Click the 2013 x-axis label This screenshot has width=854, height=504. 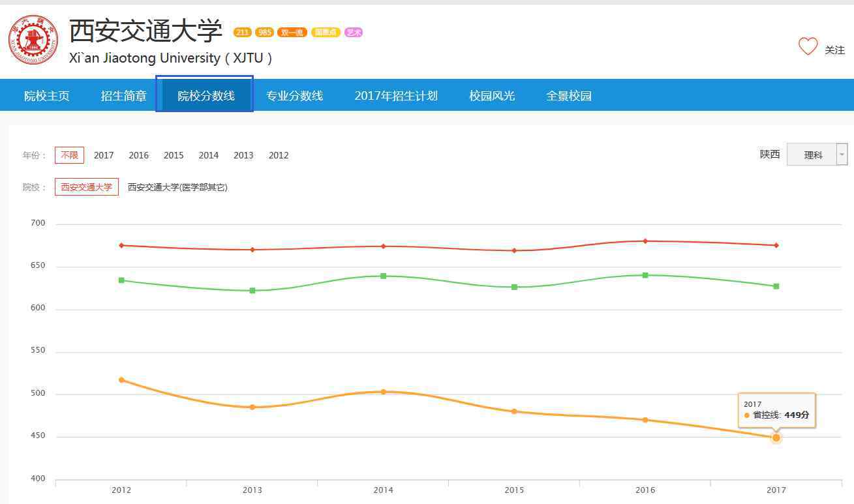coord(252,490)
